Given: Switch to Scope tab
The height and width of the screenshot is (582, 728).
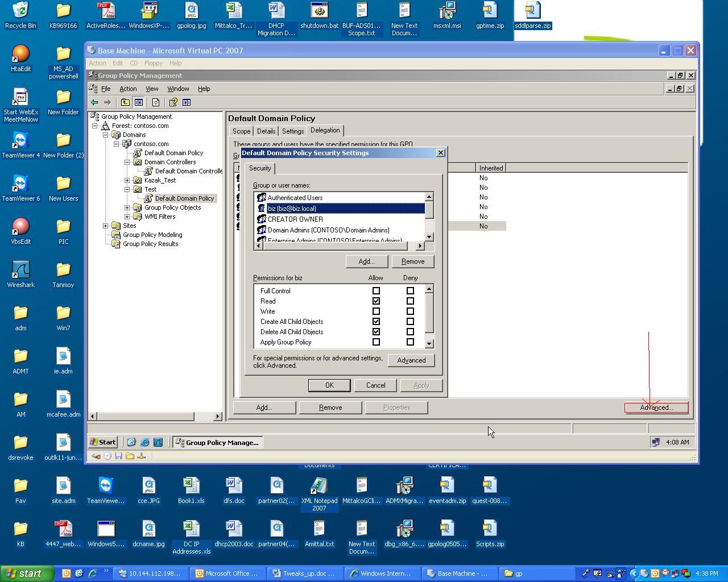Looking at the screenshot, I should [x=241, y=131].
